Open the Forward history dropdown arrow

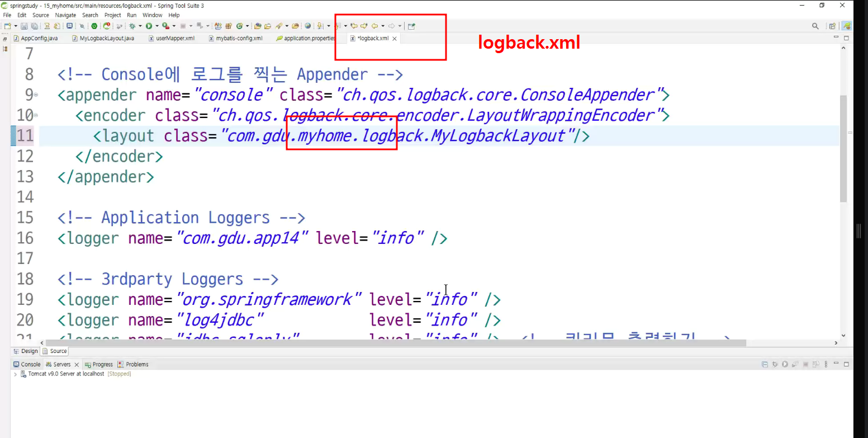tap(400, 26)
